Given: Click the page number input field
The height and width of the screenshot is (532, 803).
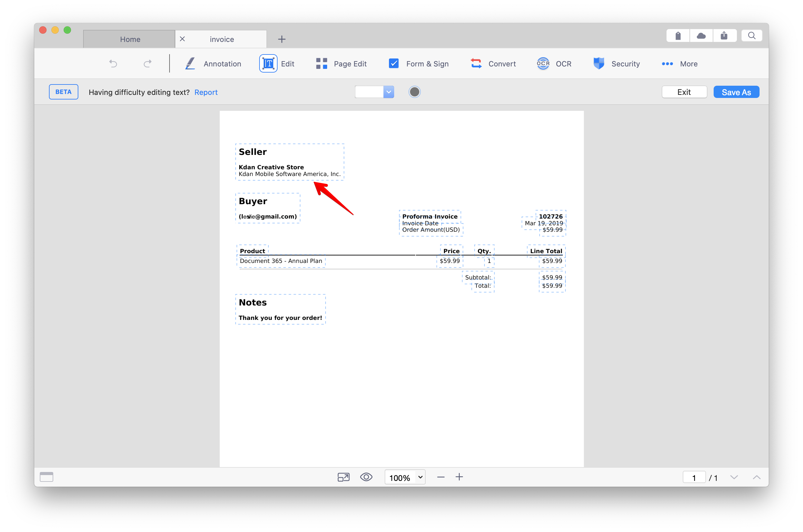Looking at the screenshot, I should point(694,478).
